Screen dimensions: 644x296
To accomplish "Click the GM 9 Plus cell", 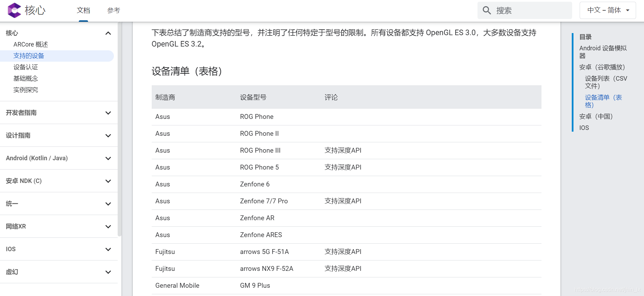I will (x=255, y=286).
